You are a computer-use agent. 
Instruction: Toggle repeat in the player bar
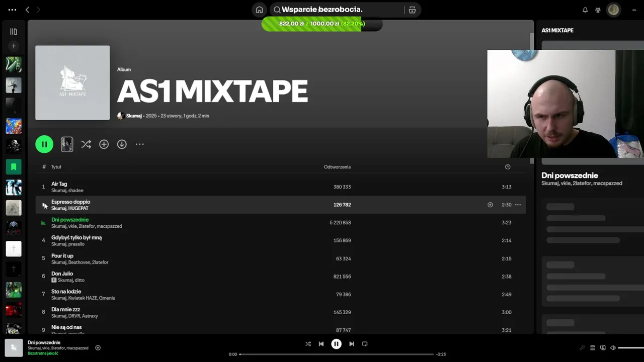coord(365,344)
